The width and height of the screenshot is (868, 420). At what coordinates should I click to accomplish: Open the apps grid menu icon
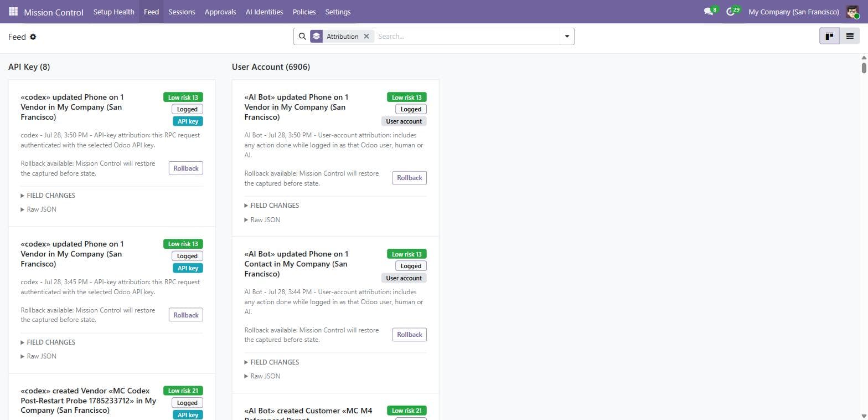tap(13, 12)
